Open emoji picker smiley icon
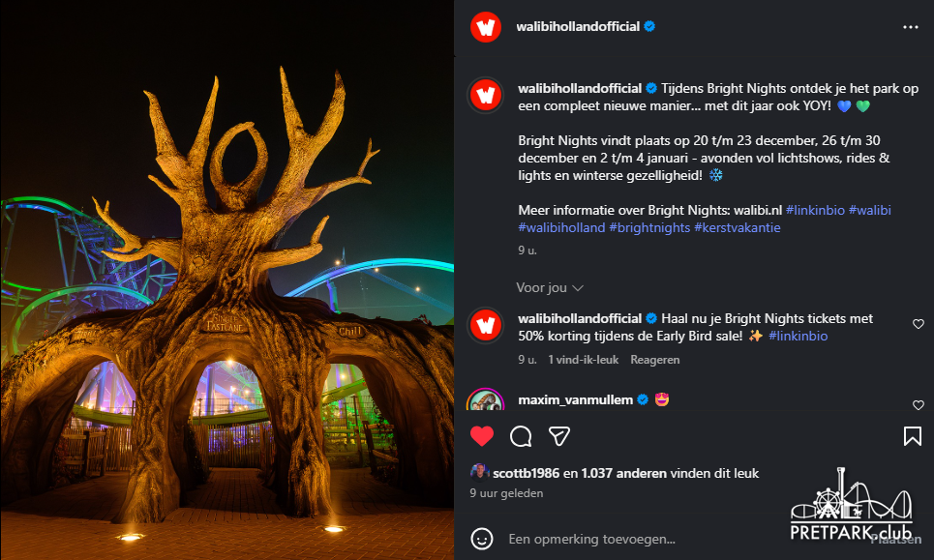This screenshot has height=560, width=934. coord(482,539)
